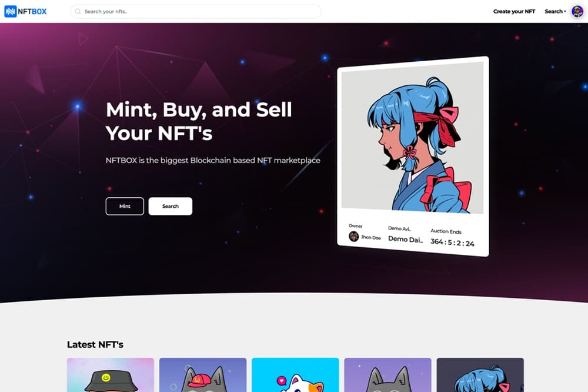Open the white cat with heart NFT
Image resolution: width=588 pixels, height=392 pixels.
pyautogui.click(x=295, y=375)
